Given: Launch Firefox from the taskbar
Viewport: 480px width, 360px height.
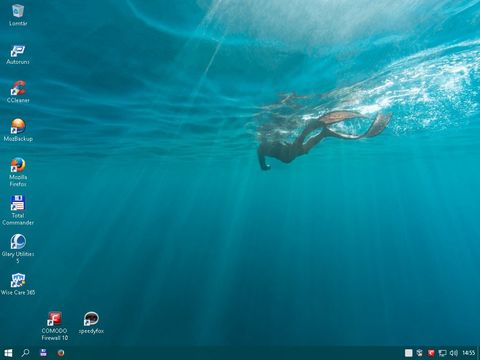Looking at the screenshot, I should click(61, 353).
